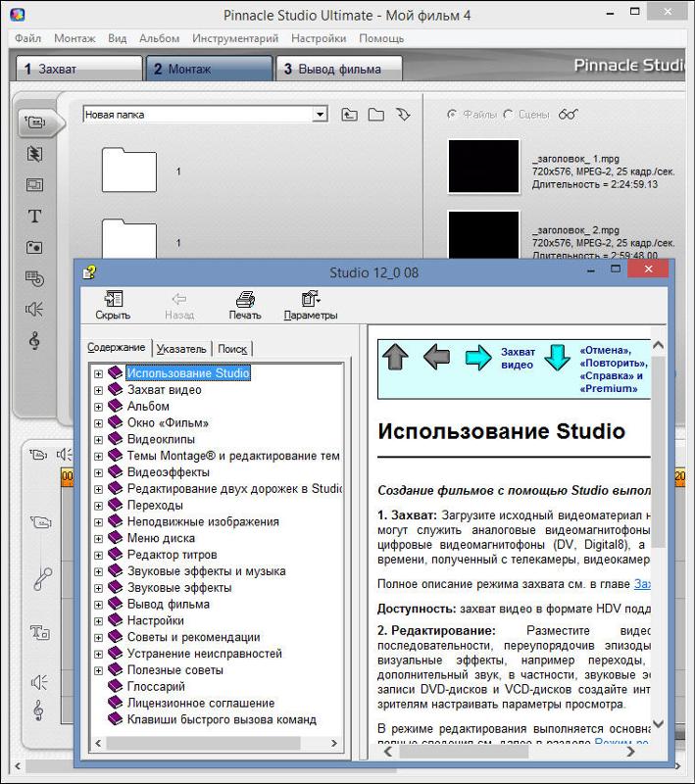Expand the 'Видеоэффекты' help topic
Screen dimensions: 695x784
98,472
